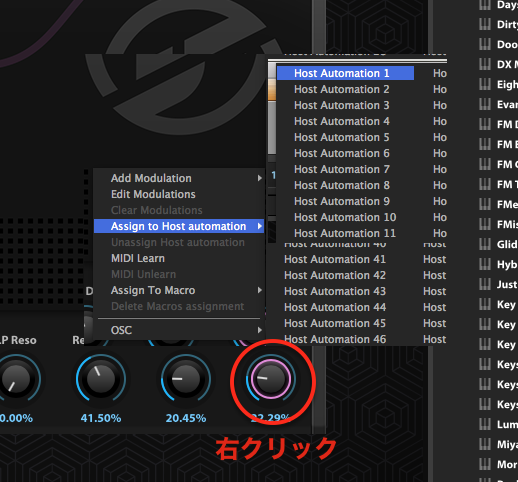Click the keyboard icon beside the FM T preset

coord(485,184)
